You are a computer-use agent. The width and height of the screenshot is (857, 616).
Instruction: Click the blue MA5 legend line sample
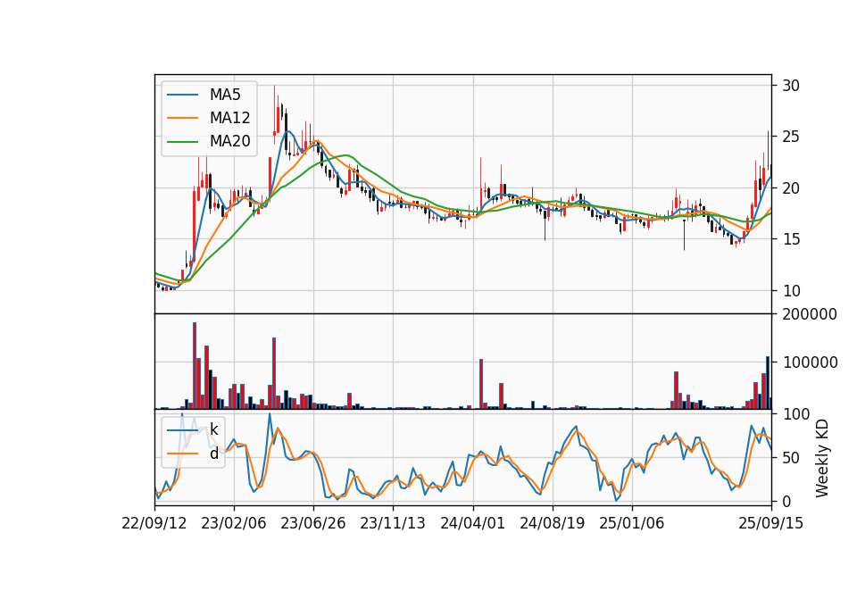point(182,96)
